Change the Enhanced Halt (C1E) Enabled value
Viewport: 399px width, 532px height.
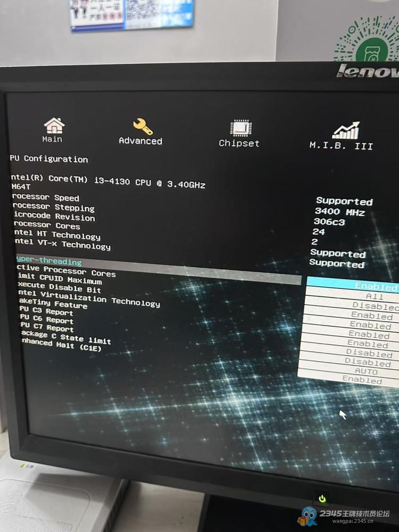[362, 380]
